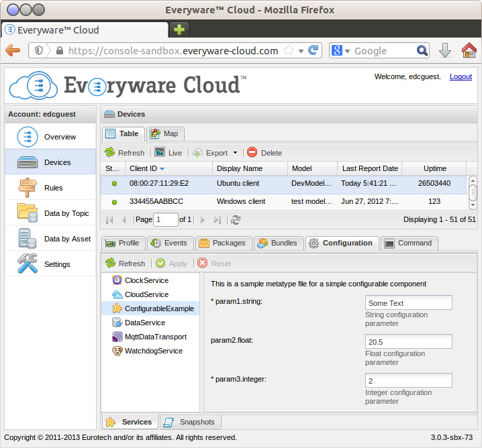Click the Last Report Date header
The image size is (482, 448).
pos(370,168)
